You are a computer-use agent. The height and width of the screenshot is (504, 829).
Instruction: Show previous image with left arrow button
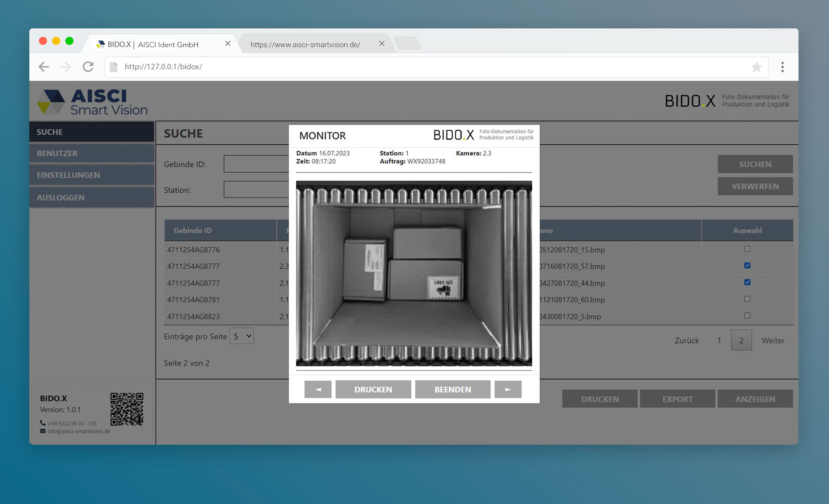(318, 389)
